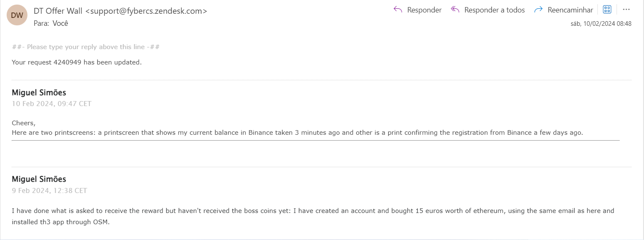Click the request 4240949 updated line
644x240 pixels.
tap(77, 63)
